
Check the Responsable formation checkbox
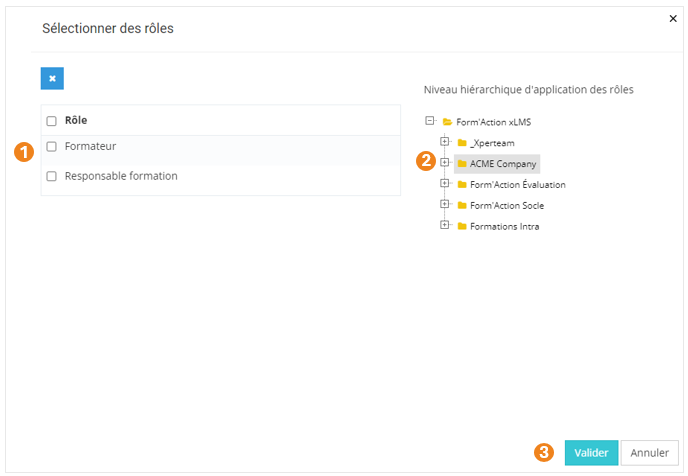click(x=51, y=176)
